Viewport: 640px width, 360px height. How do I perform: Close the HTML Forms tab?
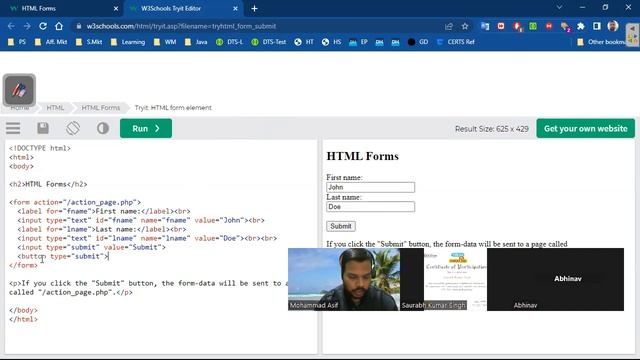point(116,9)
